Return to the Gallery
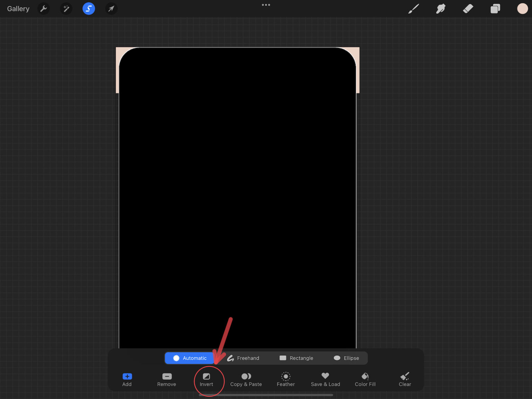 18,9
